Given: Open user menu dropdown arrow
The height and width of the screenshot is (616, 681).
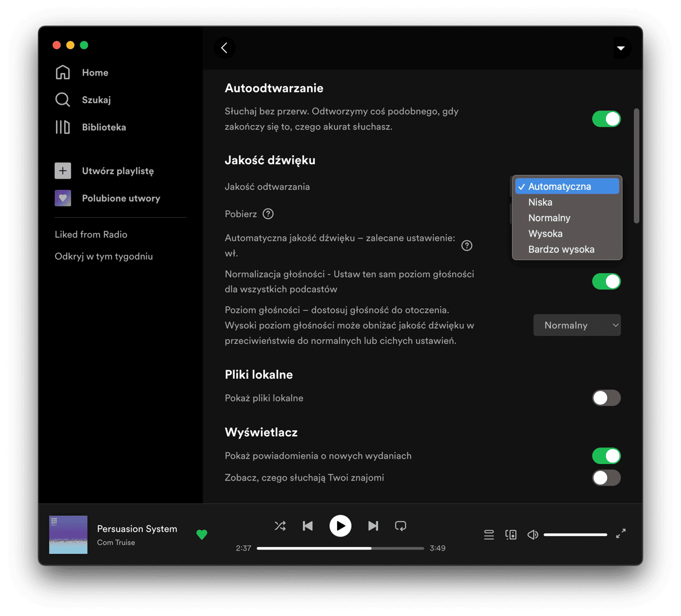Looking at the screenshot, I should [x=621, y=48].
